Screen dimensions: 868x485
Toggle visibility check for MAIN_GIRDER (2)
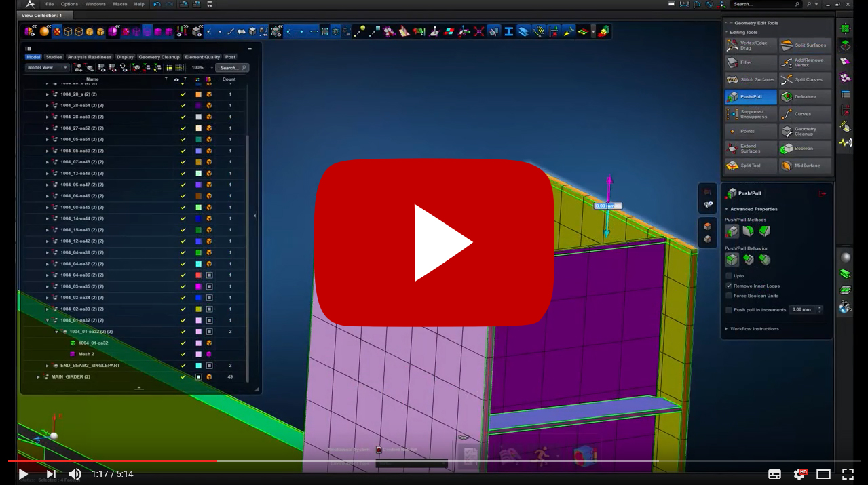[x=183, y=376]
